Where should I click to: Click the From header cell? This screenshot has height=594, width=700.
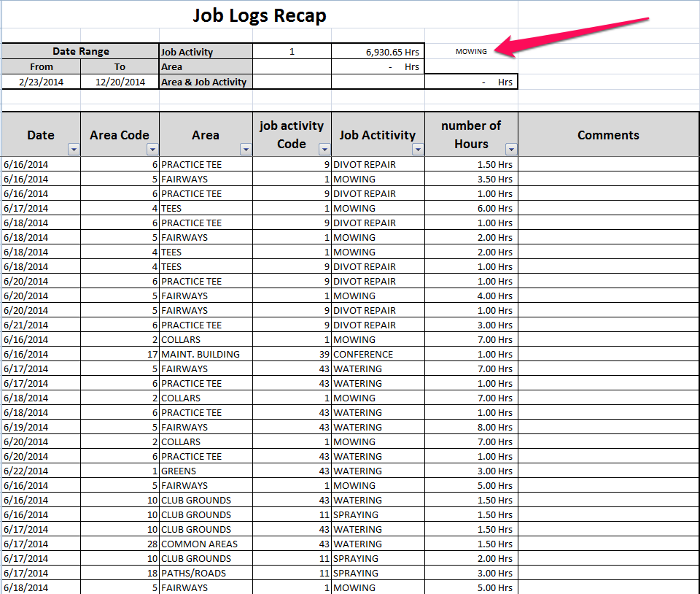[41, 66]
